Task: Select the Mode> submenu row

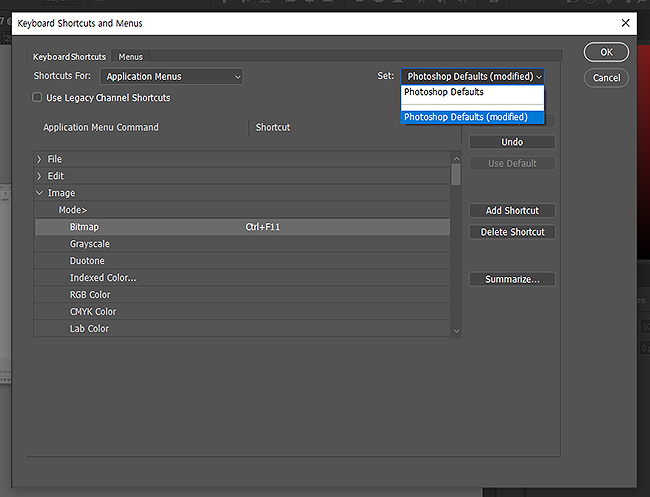Action: coord(242,210)
